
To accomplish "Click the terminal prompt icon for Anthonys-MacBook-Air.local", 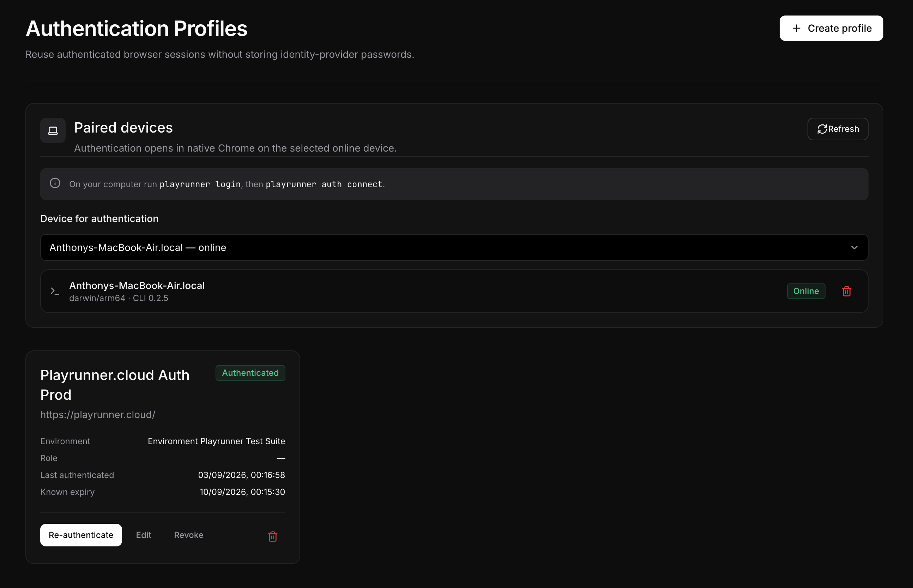I will [x=55, y=291].
